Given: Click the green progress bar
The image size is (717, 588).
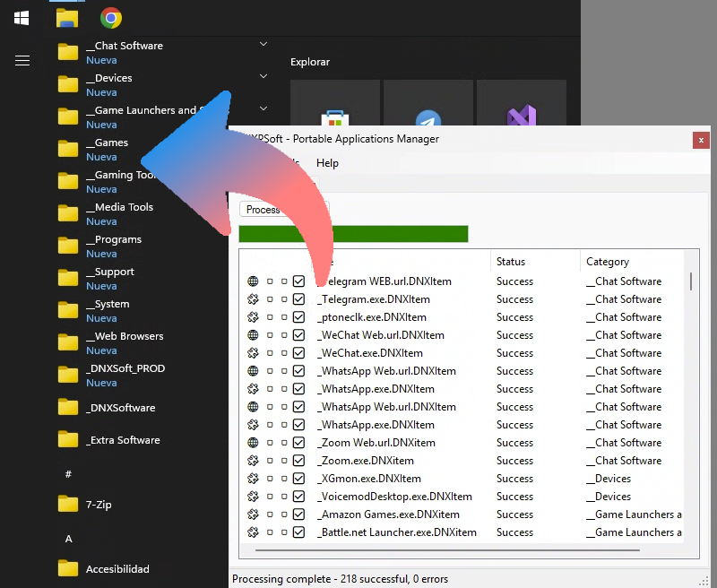Looking at the screenshot, I should 353,234.
